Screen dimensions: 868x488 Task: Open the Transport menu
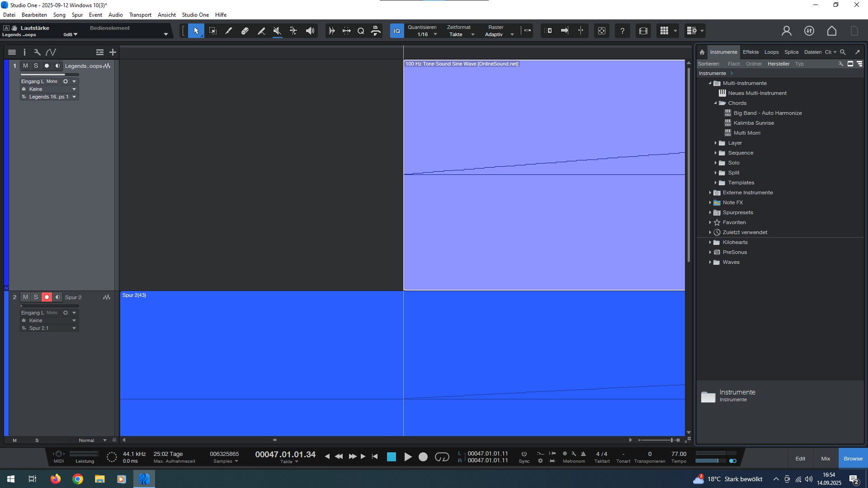[x=140, y=15]
